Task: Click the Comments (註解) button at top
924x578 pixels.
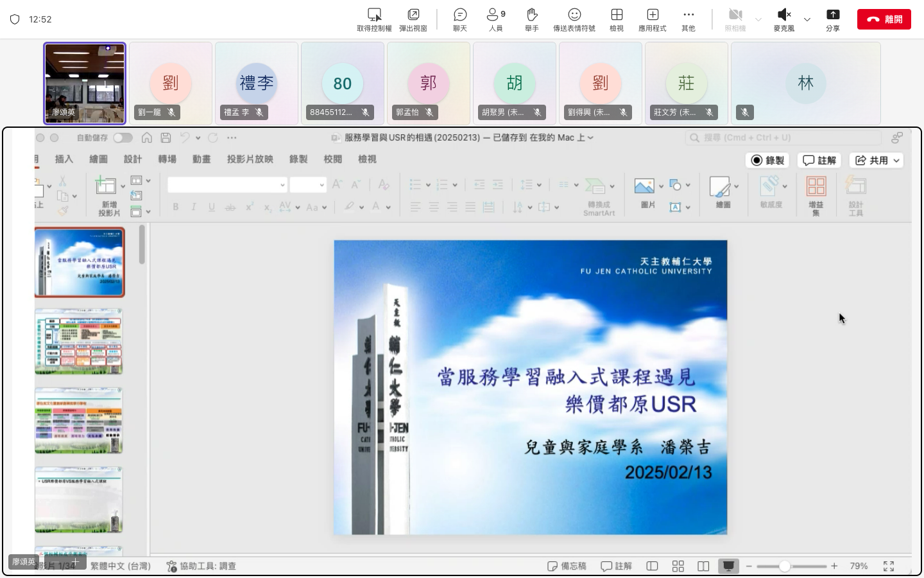Action: (819, 161)
